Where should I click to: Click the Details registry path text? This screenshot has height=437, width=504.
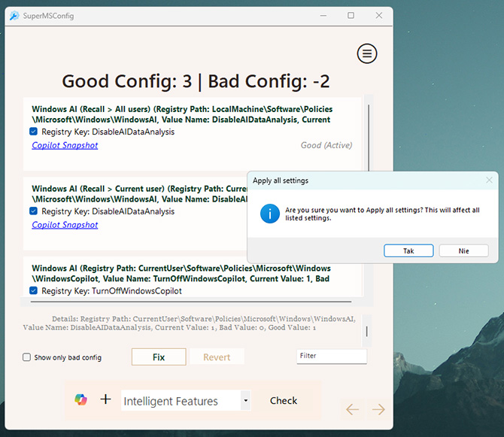click(x=189, y=323)
